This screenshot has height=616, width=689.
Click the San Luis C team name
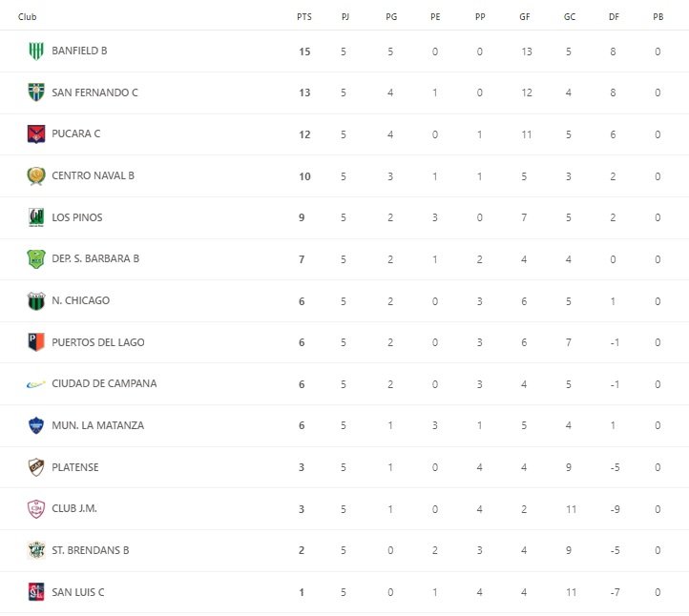pos(78,592)
